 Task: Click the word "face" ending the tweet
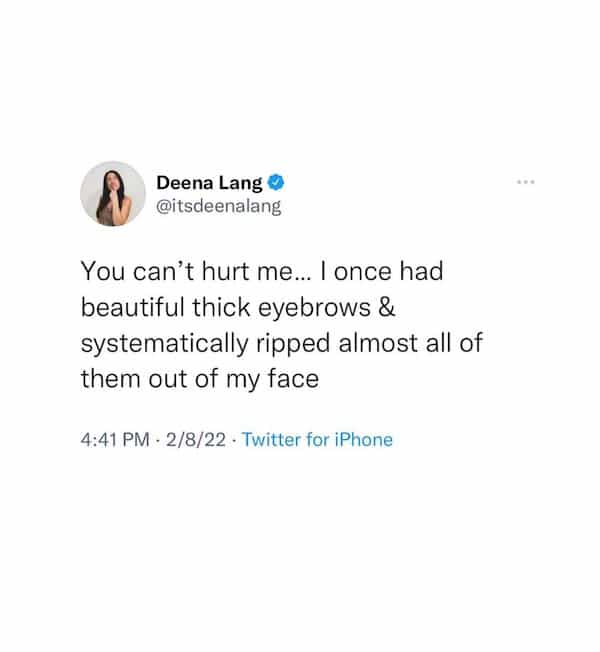293,379
